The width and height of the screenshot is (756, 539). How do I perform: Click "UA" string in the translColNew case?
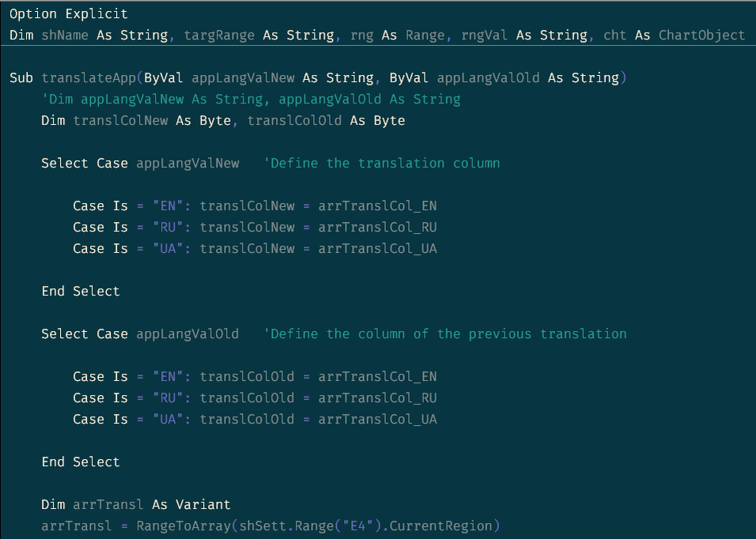pyautogui.click(x=168, y=248)
